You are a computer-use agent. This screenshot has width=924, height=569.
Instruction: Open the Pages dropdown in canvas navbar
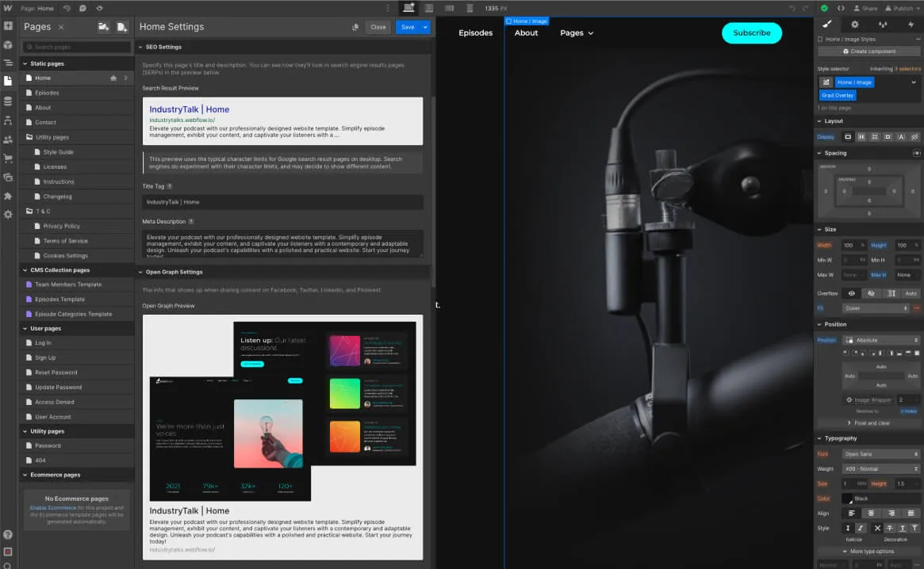[577, 33]
